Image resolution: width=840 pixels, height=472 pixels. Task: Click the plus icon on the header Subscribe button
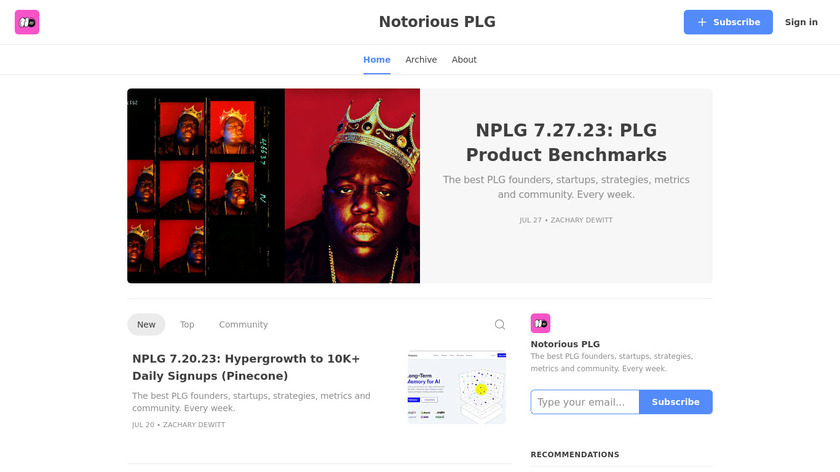702,22
